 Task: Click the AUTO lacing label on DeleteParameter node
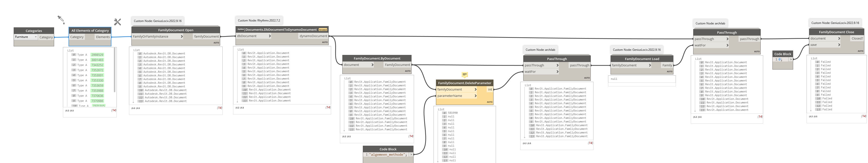point(490,102)
